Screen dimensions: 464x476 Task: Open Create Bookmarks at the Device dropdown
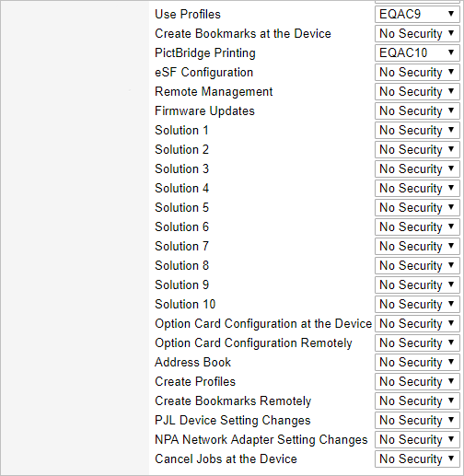pyautogui.click(x=417, y=33)
